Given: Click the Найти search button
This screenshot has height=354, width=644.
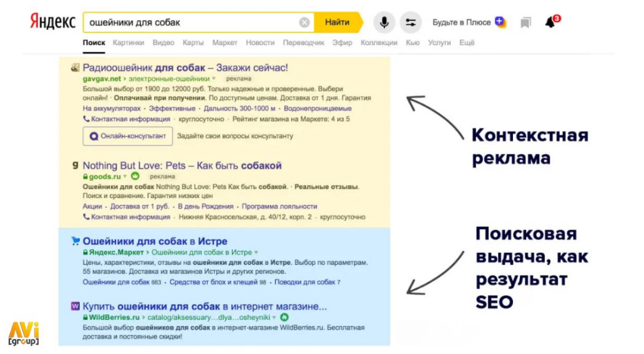Looking at the screenshot, I should (x=338, y=22).
